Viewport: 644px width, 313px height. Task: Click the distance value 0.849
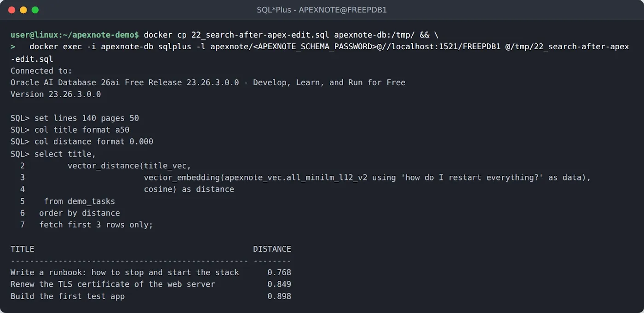pos(279,284)
